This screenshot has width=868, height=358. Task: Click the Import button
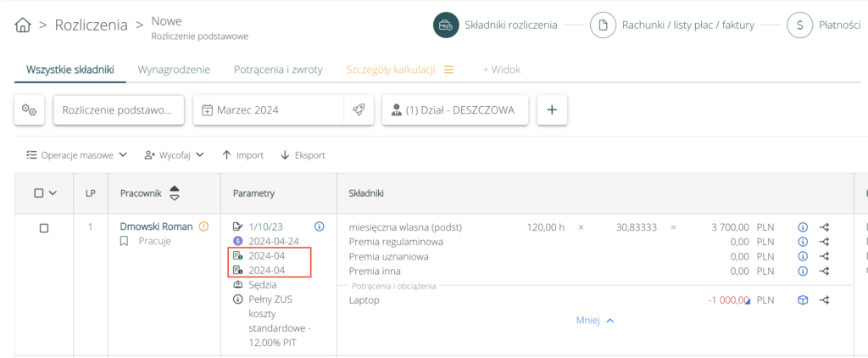coord(242,155)
